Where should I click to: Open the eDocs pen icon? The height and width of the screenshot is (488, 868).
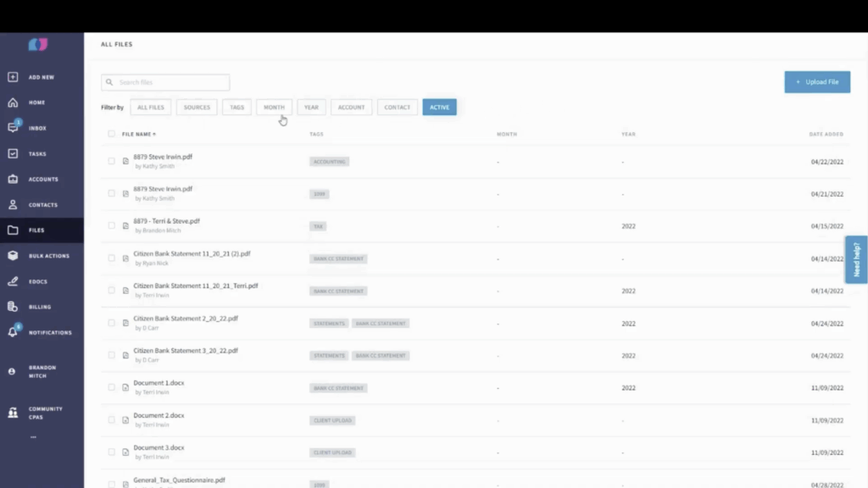tap(13, 281)
